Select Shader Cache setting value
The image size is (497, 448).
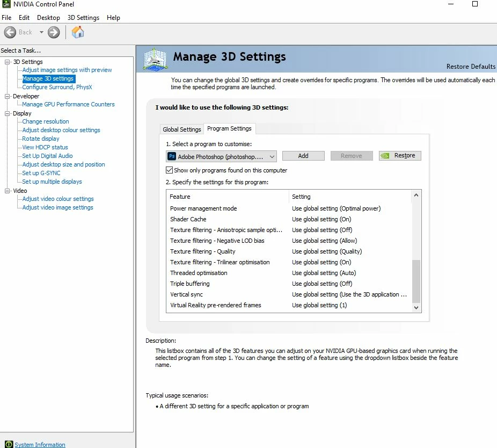321,219
